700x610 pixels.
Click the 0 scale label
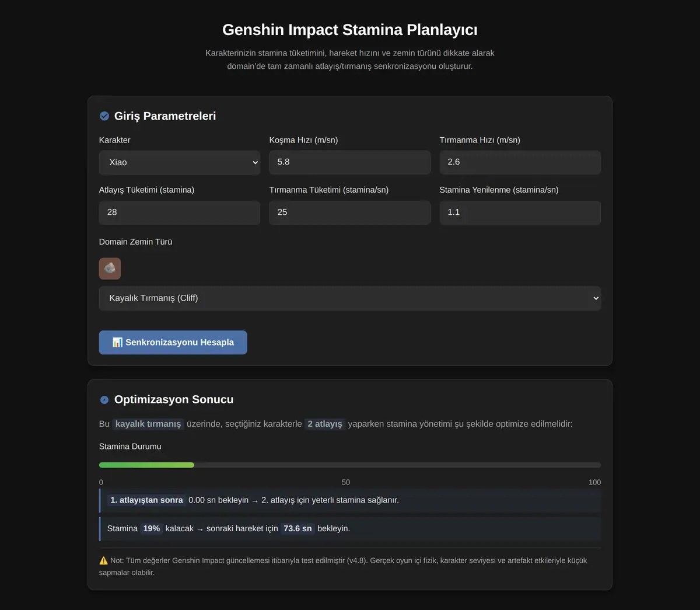click(x=101, y=482)
